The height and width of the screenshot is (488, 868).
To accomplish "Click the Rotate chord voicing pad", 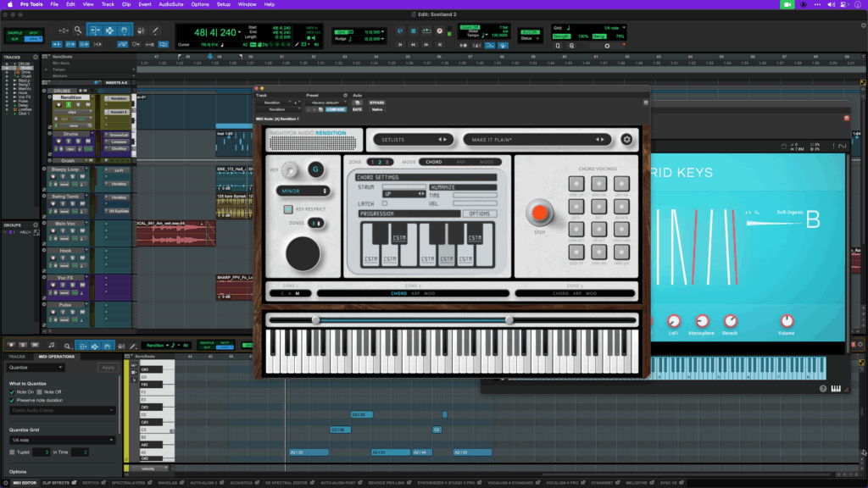I will point(620,206).
